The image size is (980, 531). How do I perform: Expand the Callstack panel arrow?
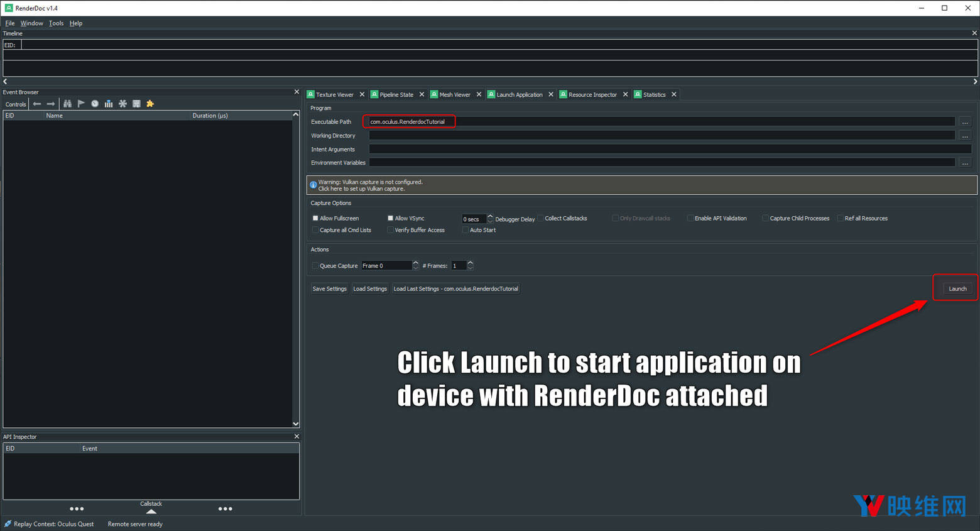point(151,511)
